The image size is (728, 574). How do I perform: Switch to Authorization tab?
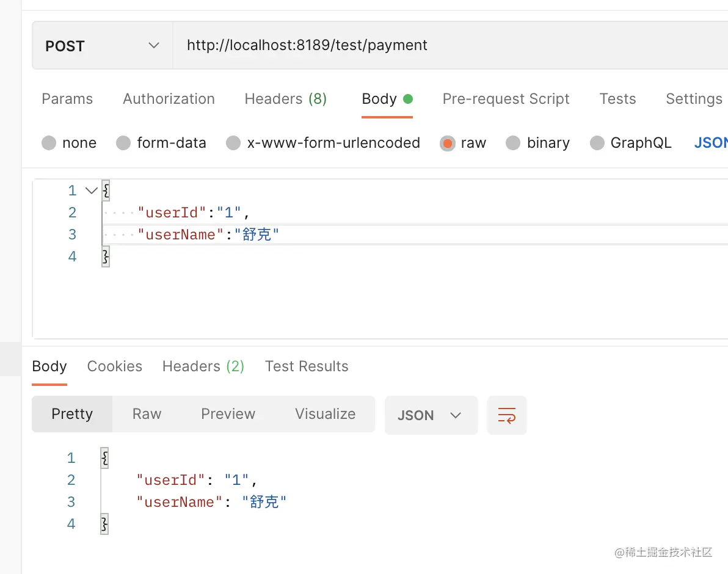click(x=169, y=99)
